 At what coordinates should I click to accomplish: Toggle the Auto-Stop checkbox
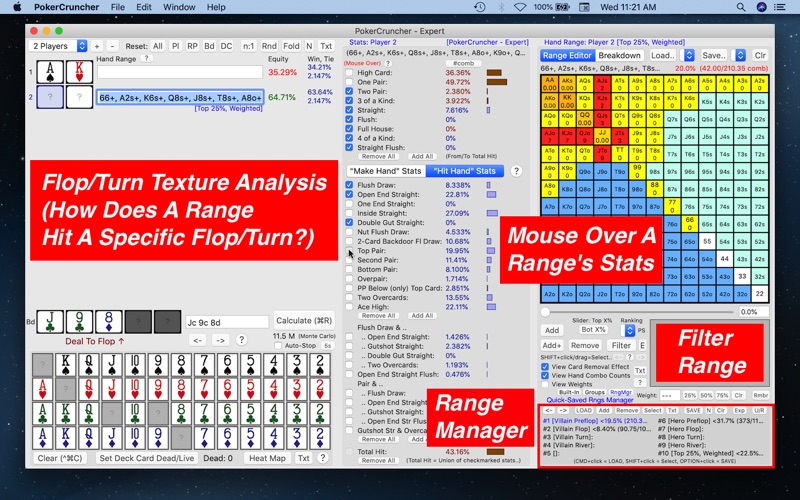click(x=277, y=346)
